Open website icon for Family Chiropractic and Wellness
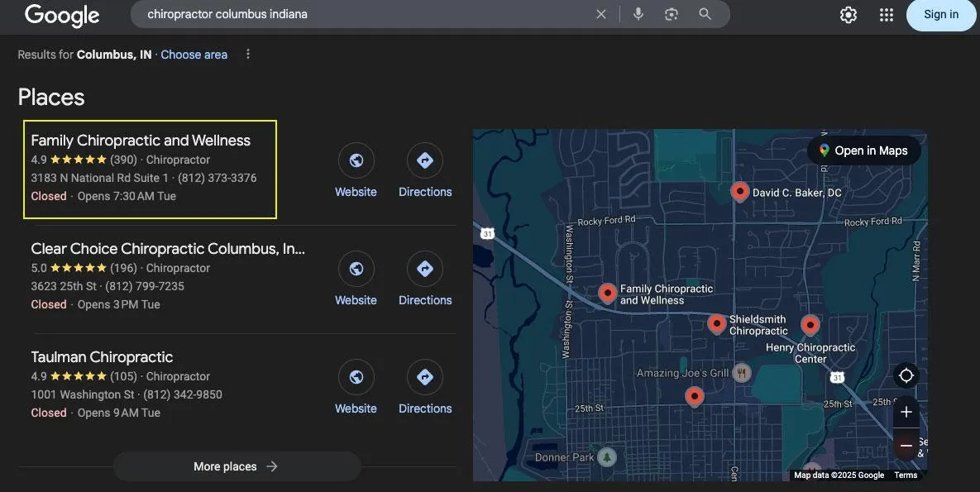 356,160
